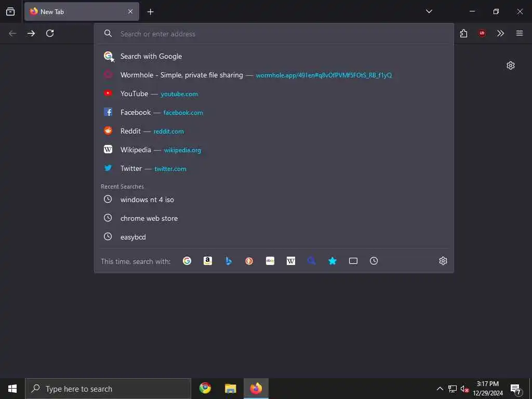Search bookmarks using the star icon
532x399 pixels.
pyautogui.click(x=332, y=261)
